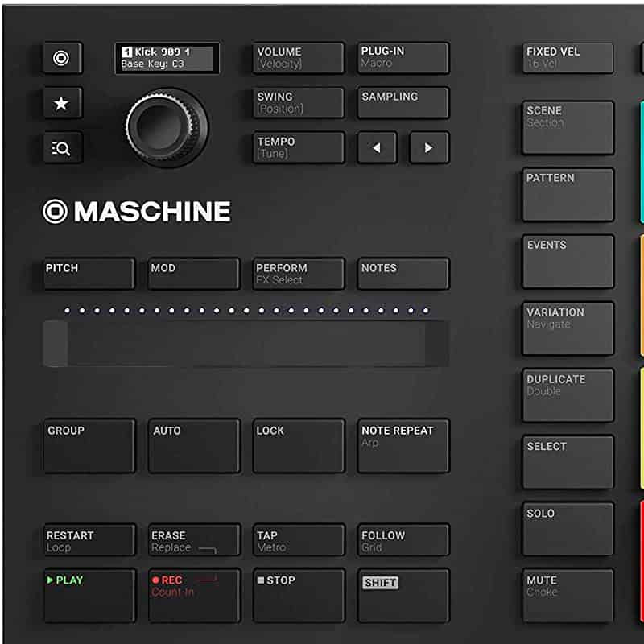
Task: Open the EVENTS mode
Action: [568, 262]
